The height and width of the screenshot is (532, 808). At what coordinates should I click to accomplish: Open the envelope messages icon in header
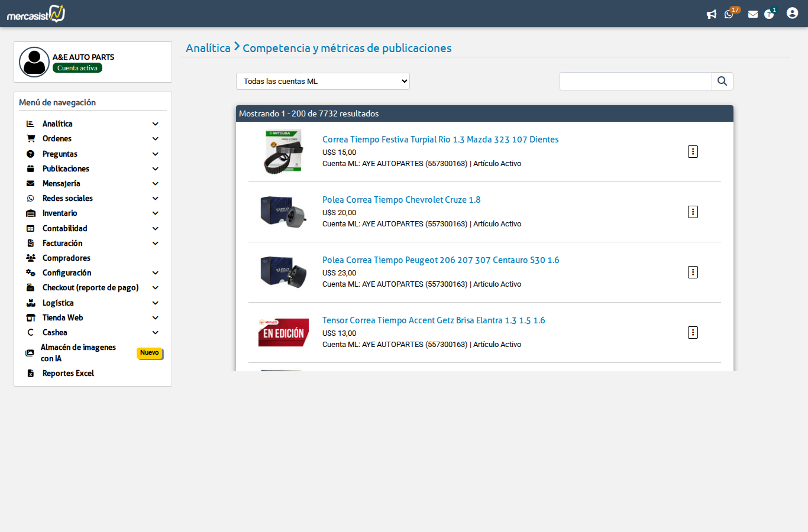753,14
